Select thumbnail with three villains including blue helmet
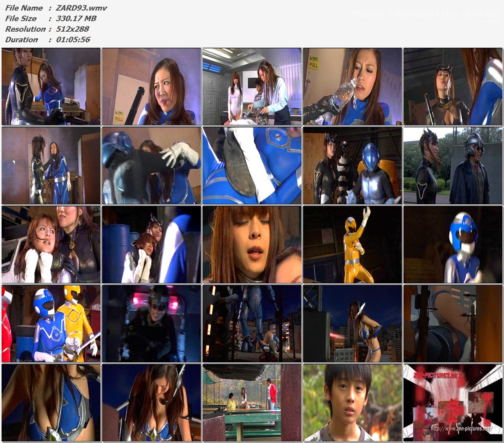Image resolution: width=504 pixels, height=443 pixels. pyautogui.click(x=352, y=166)
